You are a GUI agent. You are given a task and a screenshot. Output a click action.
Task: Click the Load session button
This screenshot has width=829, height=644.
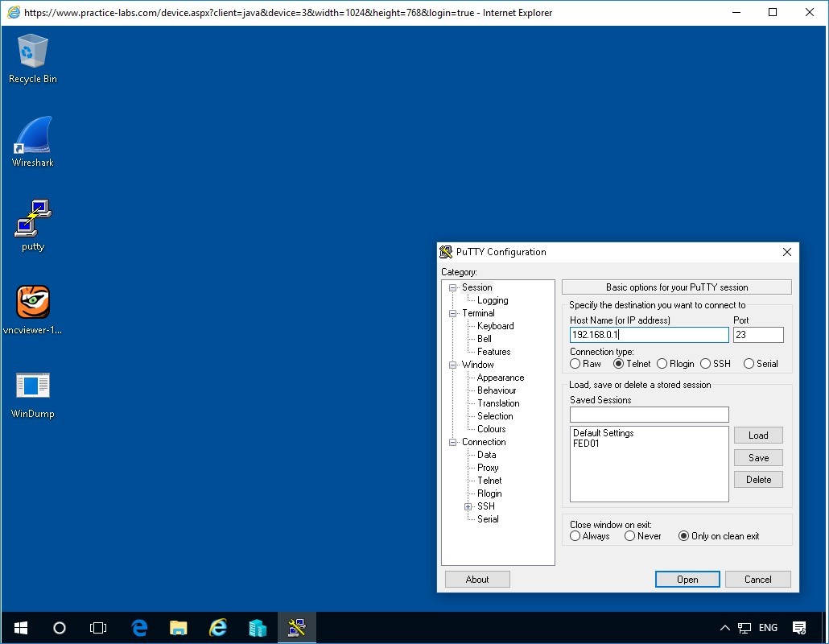[758, 436]
